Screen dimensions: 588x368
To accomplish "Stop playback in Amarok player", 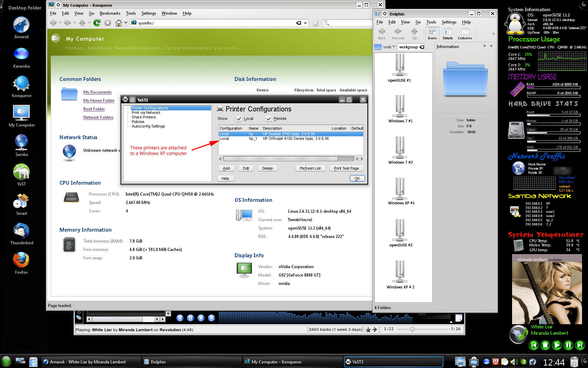I will point(201,318).
